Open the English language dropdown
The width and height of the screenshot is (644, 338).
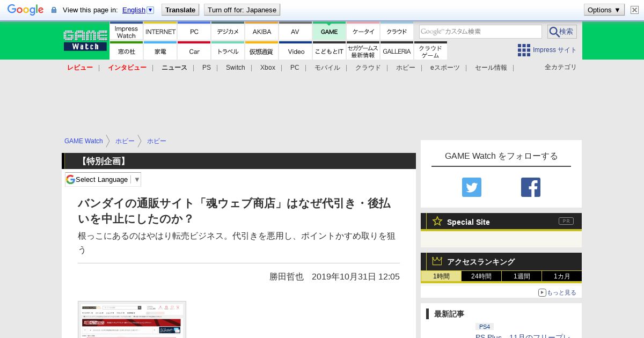[x=138, y=10]
